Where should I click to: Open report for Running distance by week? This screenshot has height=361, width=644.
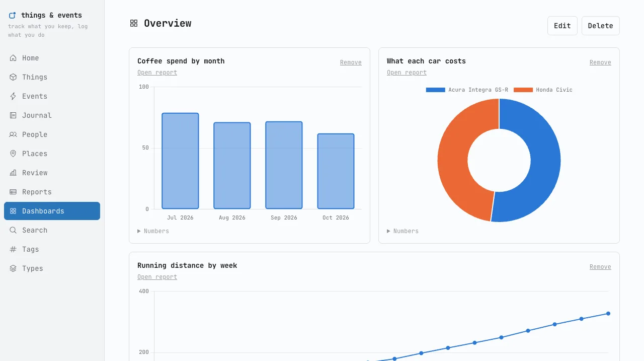point(157,277)
